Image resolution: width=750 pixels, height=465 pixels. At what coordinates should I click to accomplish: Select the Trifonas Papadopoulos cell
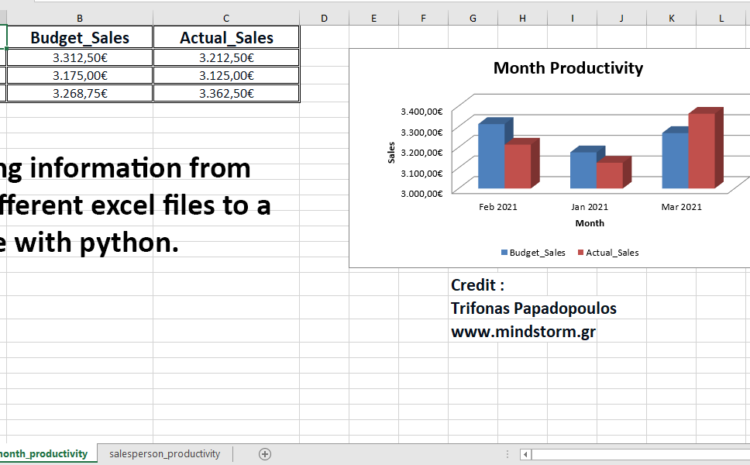(533, 309)
